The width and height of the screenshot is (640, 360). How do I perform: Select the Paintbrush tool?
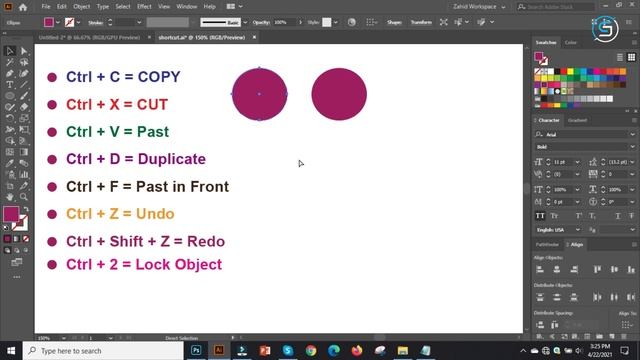[24, 96]
